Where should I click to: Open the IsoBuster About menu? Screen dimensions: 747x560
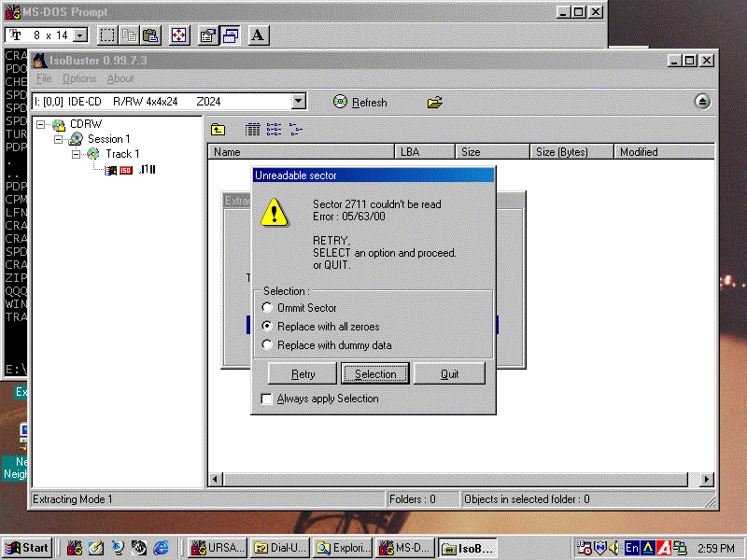120,78
